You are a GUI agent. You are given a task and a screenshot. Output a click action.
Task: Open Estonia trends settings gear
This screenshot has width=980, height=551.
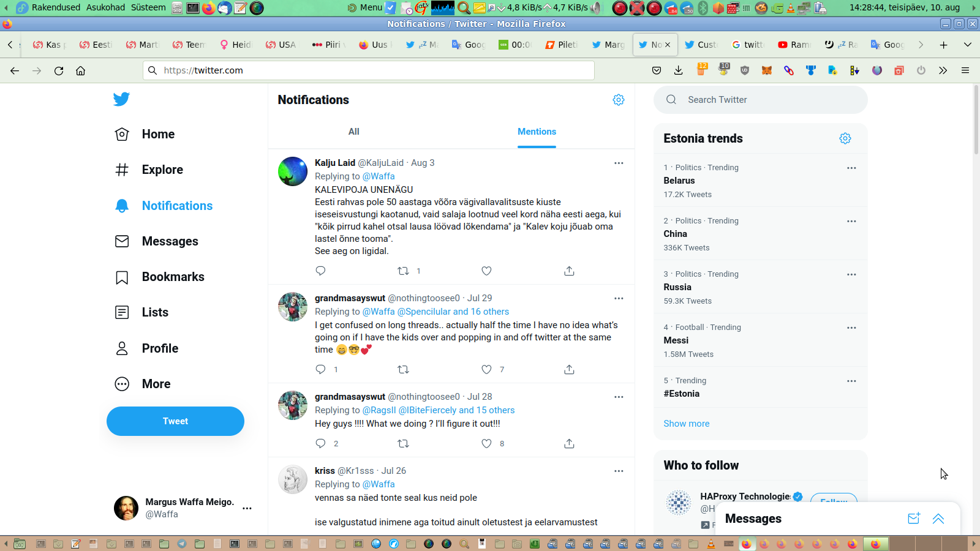(x=845, y=138)
